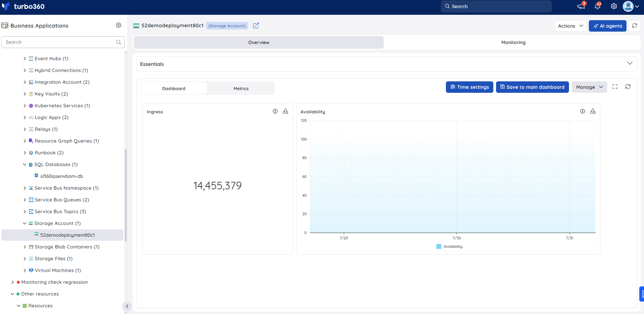Show info for Ingress widget
Viewport: 644px width, 314px height.
(x=275, y=111)
